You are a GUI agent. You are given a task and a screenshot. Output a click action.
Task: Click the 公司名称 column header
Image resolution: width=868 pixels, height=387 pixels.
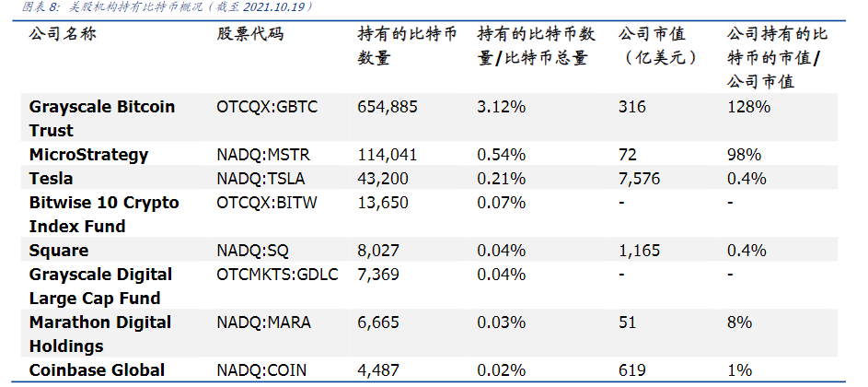pyautogui.click(x=63, y=34)
